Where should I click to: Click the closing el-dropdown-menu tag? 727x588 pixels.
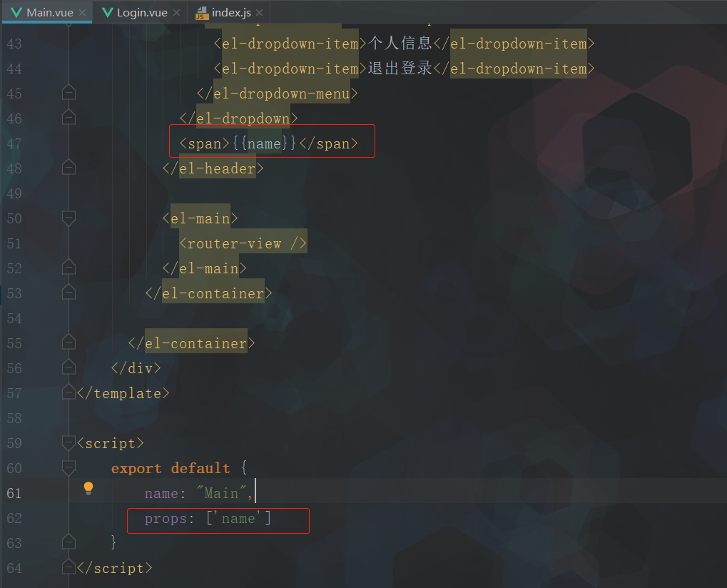click(278, 93)
